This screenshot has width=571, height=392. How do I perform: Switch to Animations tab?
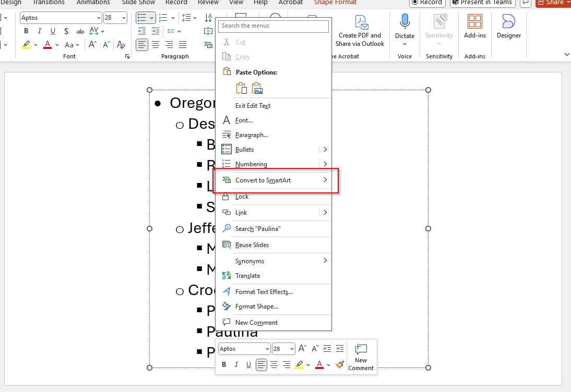pyautogui.click(x=93, y=2)
